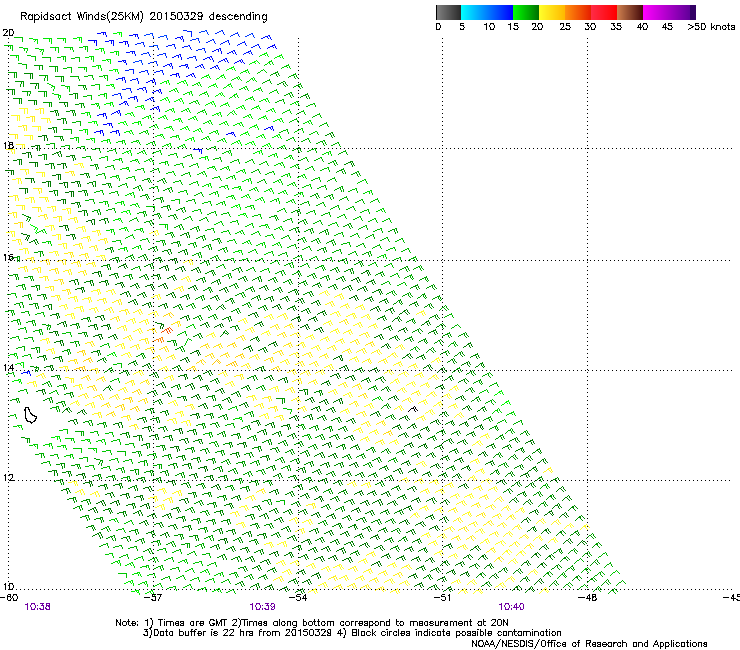
Task: Click the red 30-35 knots legend segment
Action: [x=604, y=12]
